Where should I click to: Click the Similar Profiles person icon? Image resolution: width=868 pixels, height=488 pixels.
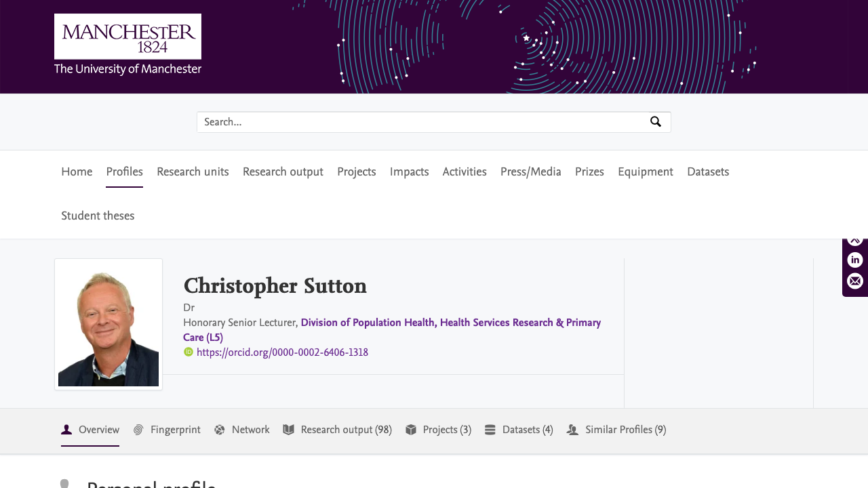[x=573, y=428]
